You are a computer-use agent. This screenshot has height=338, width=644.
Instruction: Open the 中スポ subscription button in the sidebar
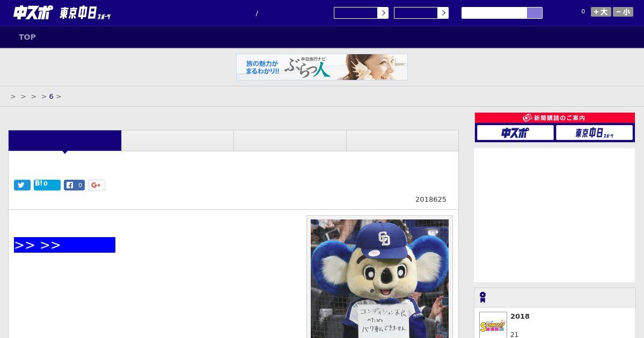pos(515,133)
